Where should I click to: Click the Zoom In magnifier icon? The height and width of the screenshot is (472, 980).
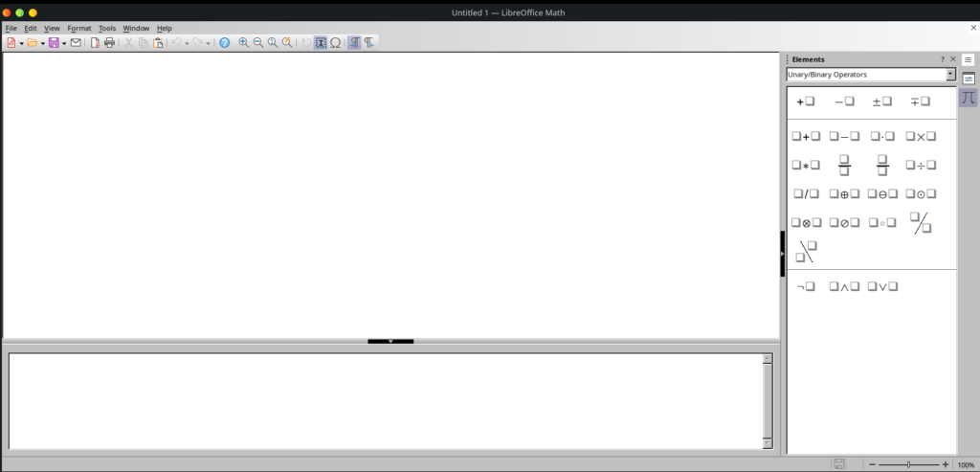(244, 43)
